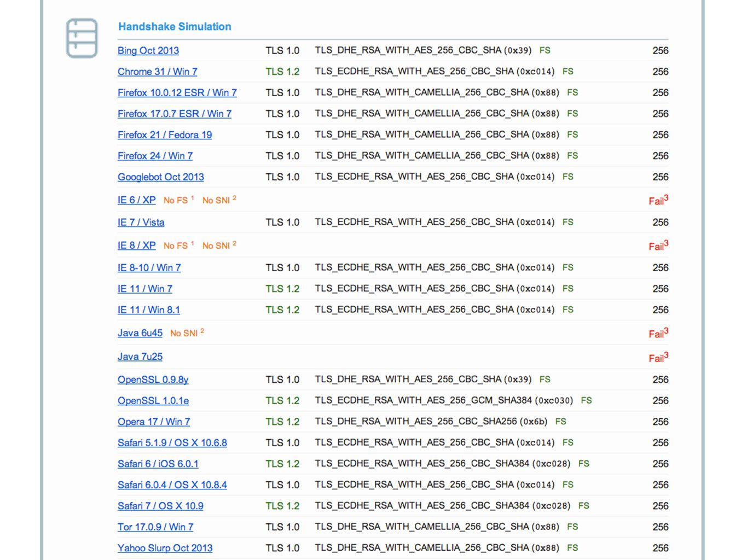This screenshot has height=560, width=747.
Task: Click the Fail result for IE 6 / XP
Action: [x=658, y=200]
